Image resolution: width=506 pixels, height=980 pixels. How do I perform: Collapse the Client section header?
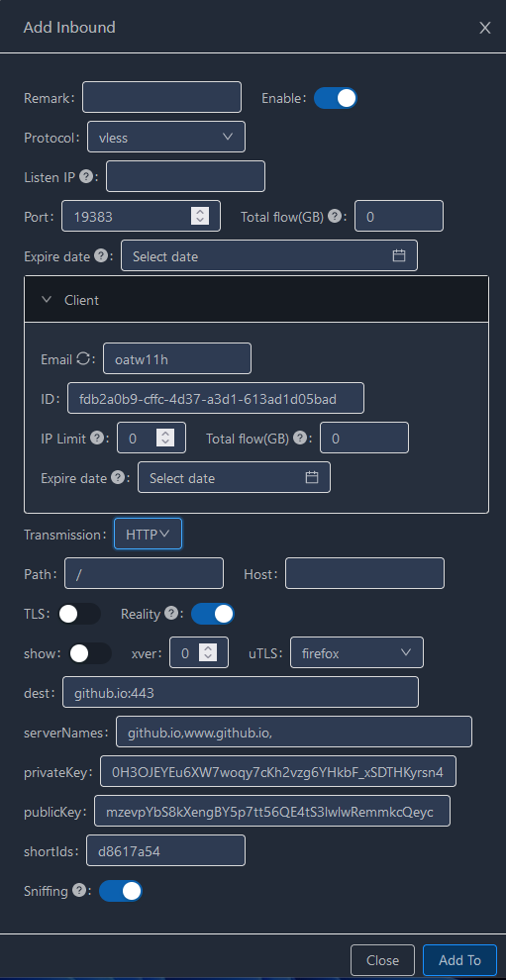(x=256, y=299)
